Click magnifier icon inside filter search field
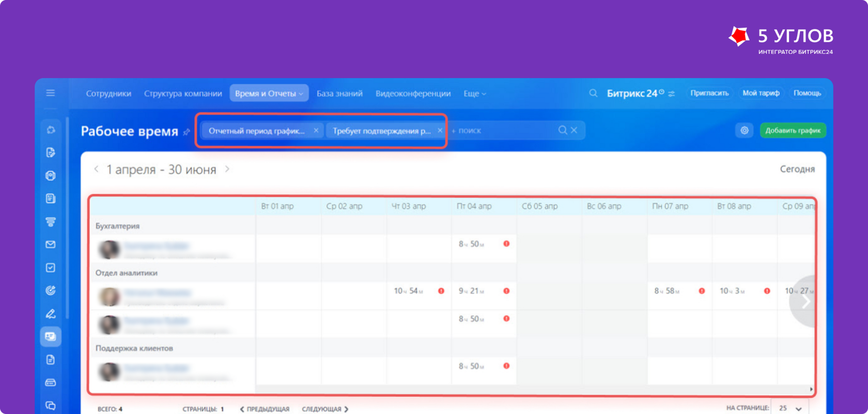Viewport: 868px width, 414px height. pos(563,130)
